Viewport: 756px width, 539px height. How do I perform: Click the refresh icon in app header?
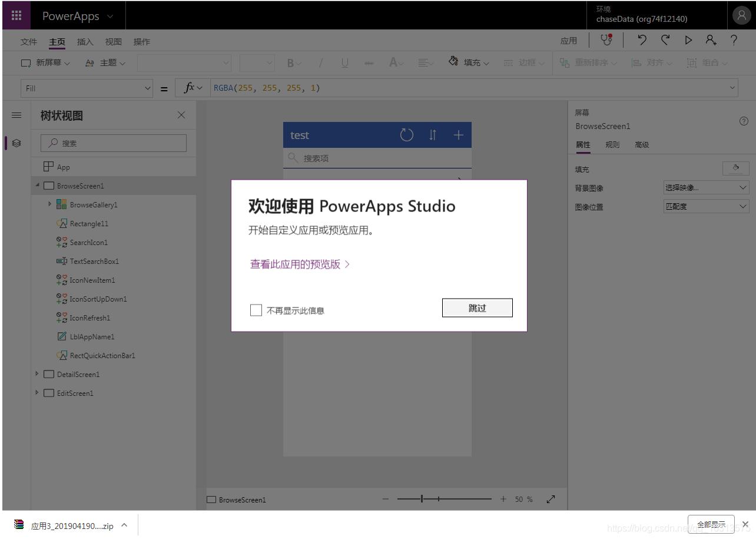coord(407,135)
